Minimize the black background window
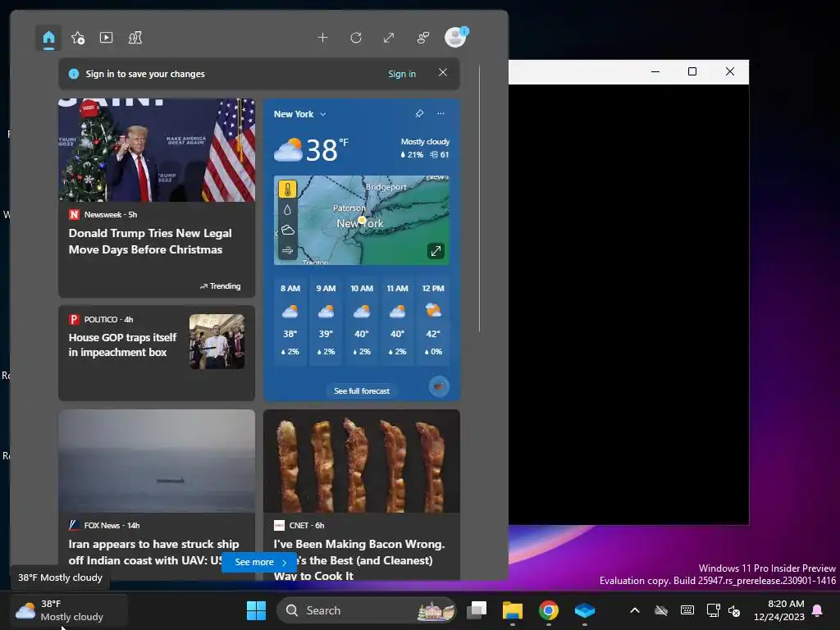Viewport: 840px width, 630px height. 655,71
